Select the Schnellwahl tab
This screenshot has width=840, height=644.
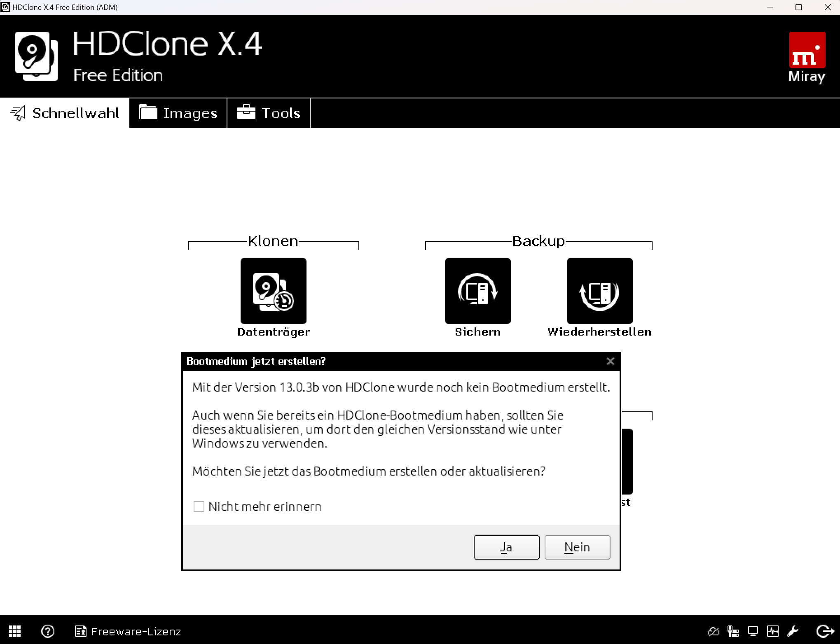pos(65,113)
